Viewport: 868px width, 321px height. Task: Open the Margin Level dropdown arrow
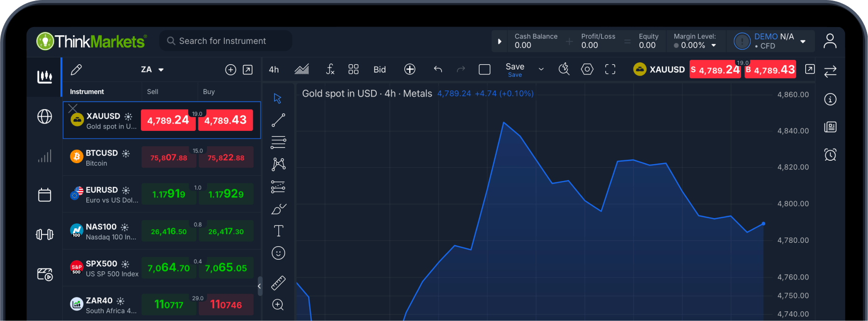click(714, 45)
